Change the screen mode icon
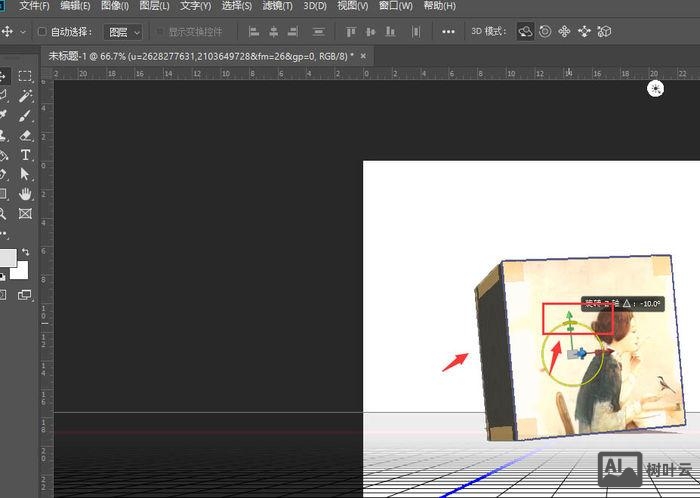The image size is (700, 498). [x=25, y=295]
